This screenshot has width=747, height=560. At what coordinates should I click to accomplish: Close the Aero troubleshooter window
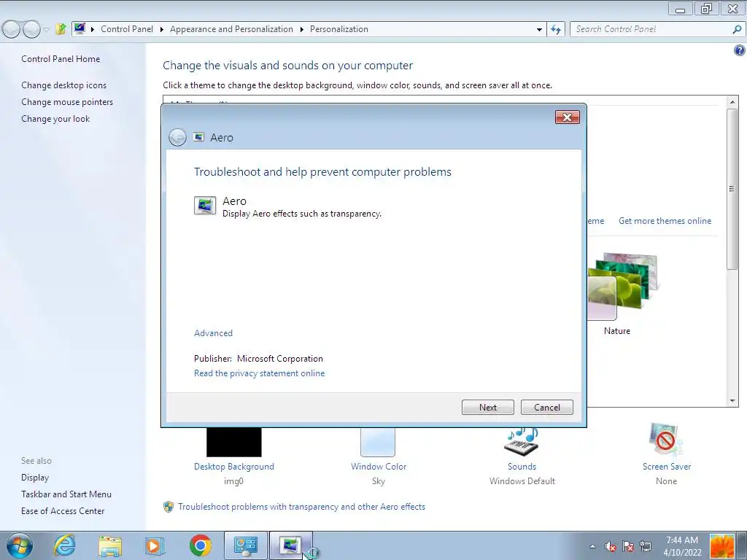(567, 117)
